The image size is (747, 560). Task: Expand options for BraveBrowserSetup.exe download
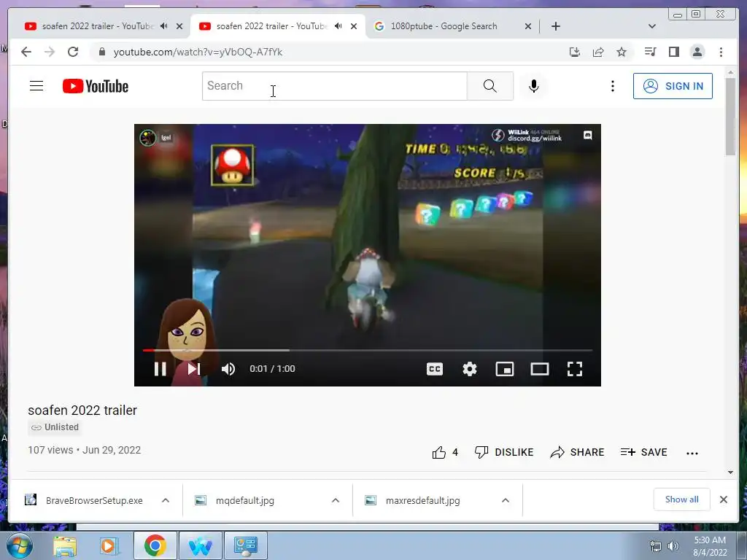166,500
